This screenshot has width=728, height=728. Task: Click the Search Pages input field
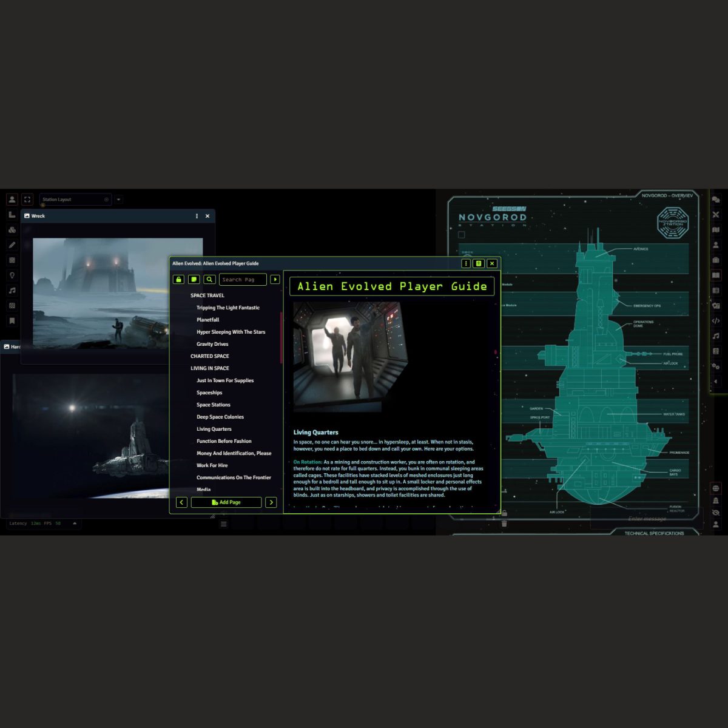(x=242, y=280)
